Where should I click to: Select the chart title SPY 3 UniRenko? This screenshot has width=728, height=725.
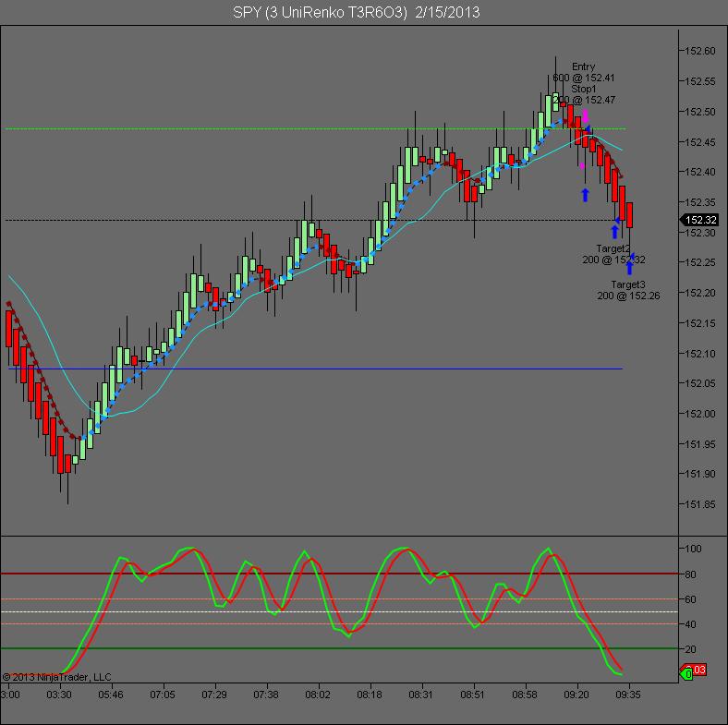point(356,12)
